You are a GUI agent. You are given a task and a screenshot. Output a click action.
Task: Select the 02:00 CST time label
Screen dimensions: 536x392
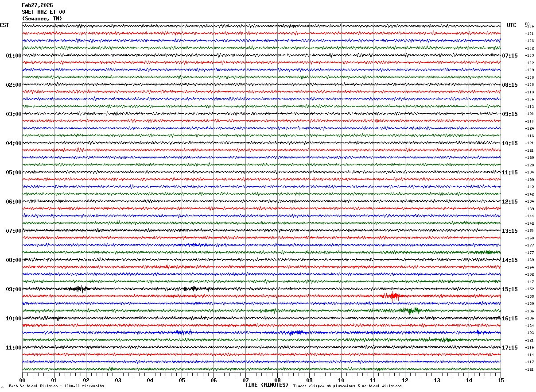[14, 85]
